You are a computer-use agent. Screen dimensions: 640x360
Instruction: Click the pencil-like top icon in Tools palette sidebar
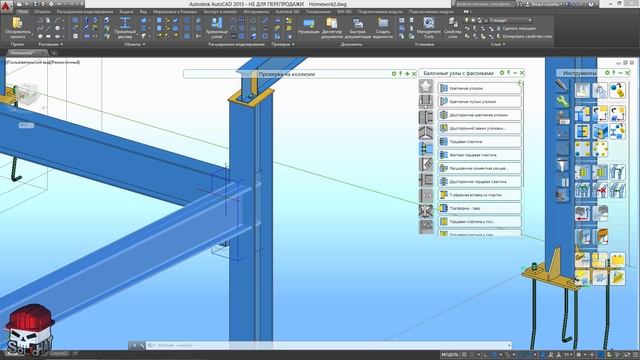click(562, 85)
